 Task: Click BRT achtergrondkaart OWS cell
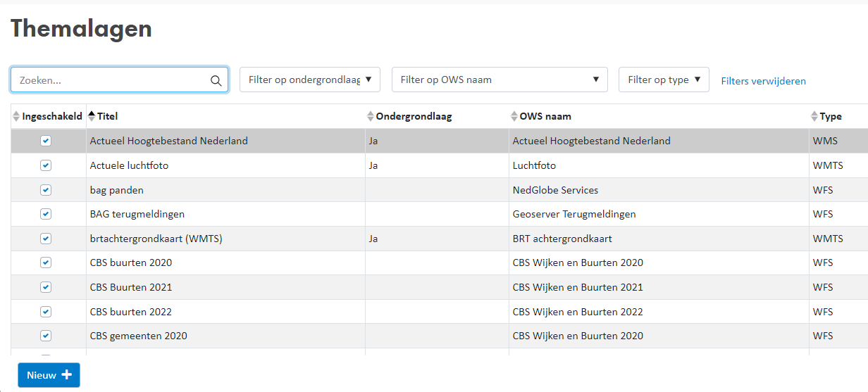click(659, 239)
